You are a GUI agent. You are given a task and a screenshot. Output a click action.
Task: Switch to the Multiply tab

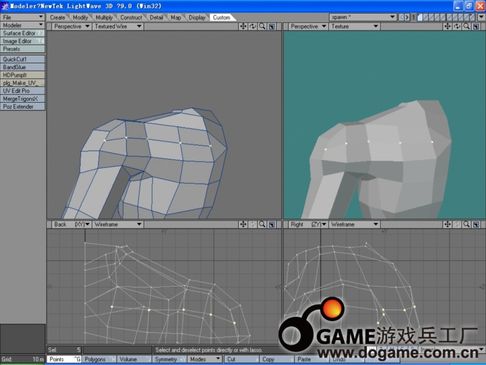point(104,17)
